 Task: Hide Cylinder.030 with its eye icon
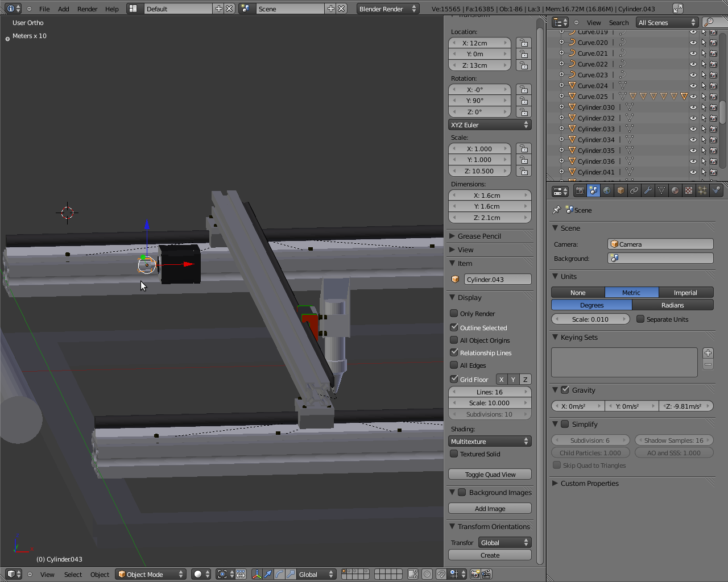pyautogui.click(x=693, y=107)
